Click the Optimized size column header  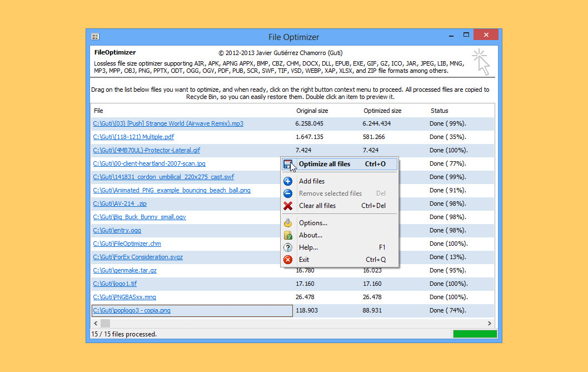[x=382, y=111]
